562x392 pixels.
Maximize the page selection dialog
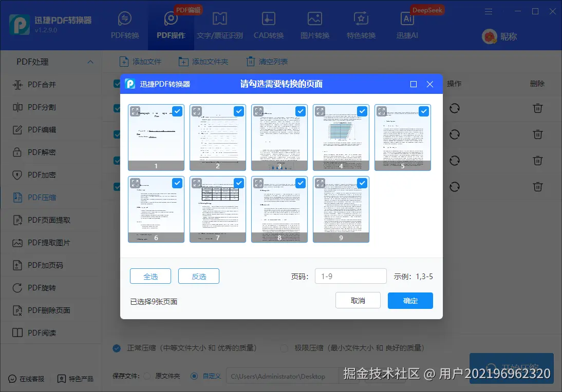coord(413,84)
